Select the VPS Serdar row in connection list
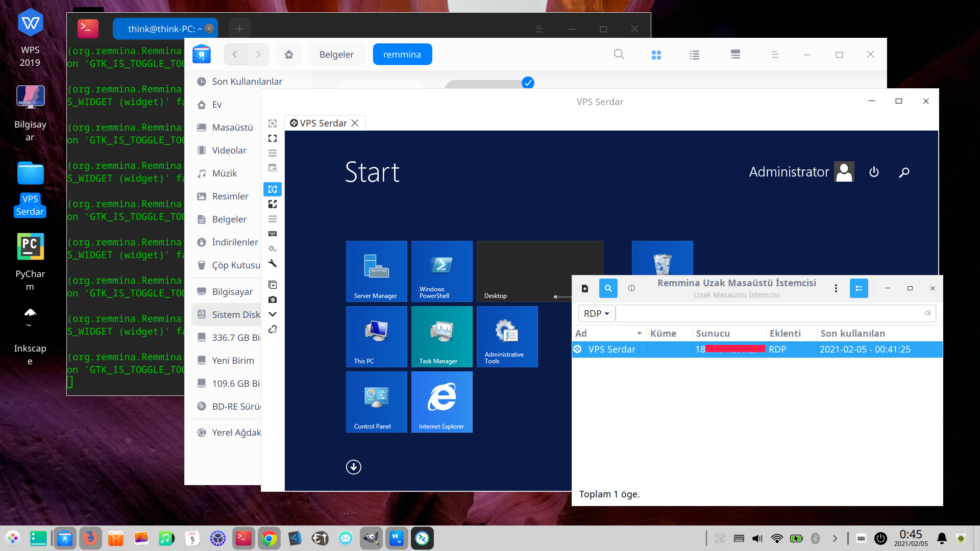Image resolution: width=980 pixels, height=551 pixels. click(757, 349)
